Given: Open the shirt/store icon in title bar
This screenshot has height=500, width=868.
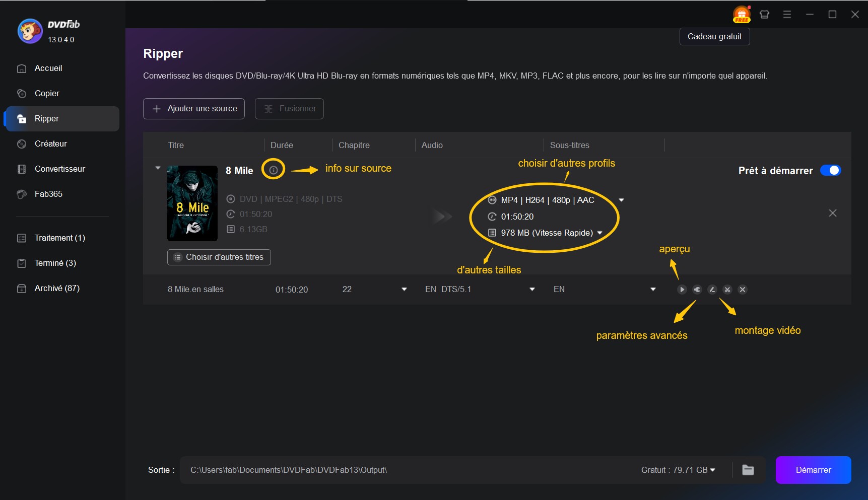Looking at the screenshot, I should [x=764, y=14].
